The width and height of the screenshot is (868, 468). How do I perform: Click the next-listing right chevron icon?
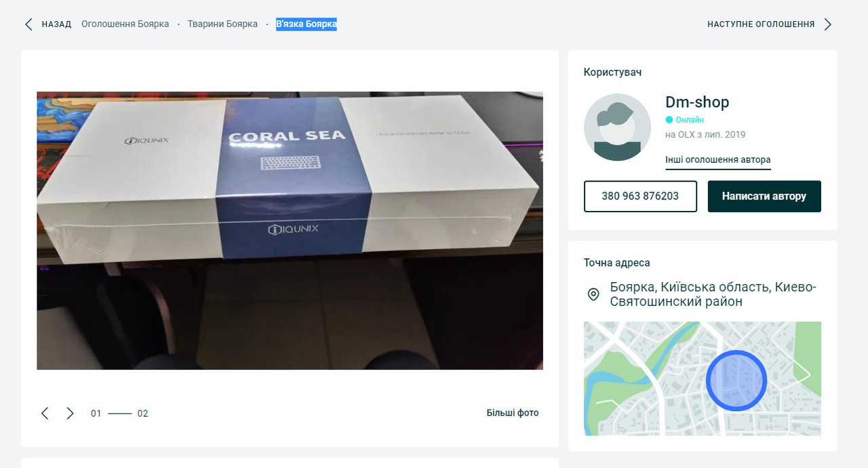[x=828, y=24]
